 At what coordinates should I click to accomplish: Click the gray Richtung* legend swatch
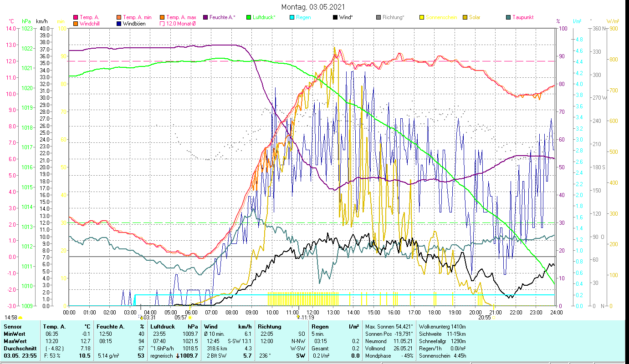[378, 17]
